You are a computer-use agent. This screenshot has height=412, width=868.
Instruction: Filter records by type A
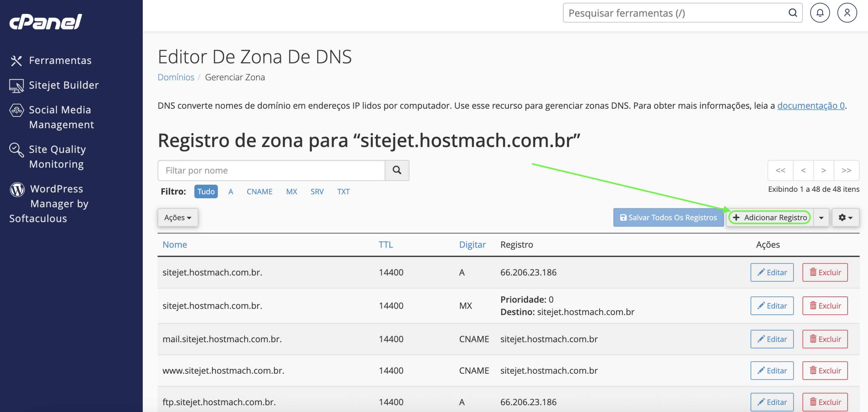[x=231, y=191]
